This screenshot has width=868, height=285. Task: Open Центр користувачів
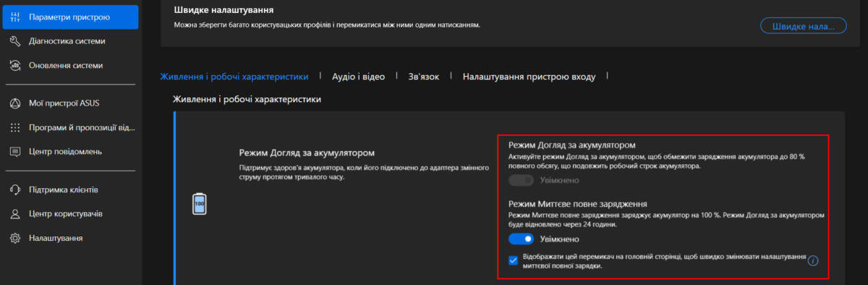[x=69, y=214]
